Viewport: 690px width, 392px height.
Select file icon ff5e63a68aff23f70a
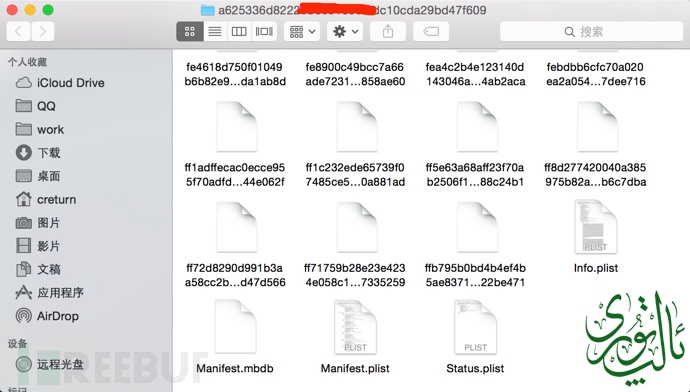tap(477, 127)
